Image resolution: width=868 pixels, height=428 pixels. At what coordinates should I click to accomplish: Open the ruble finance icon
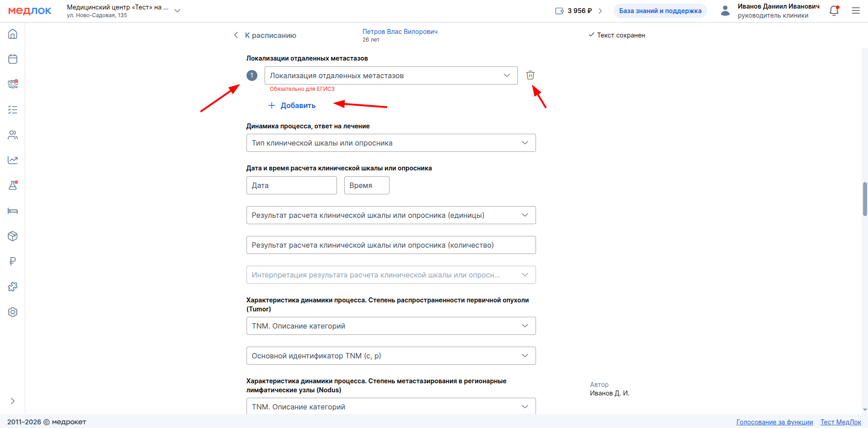(13, 261)
